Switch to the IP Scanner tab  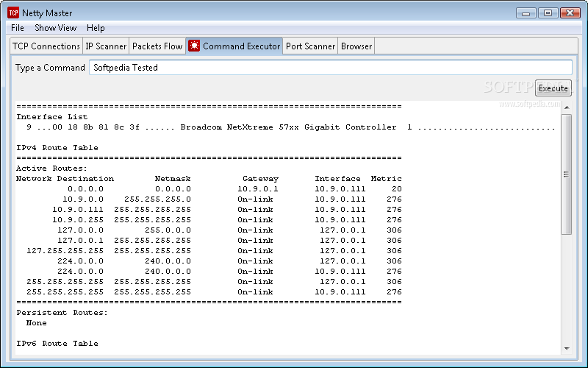(106, 46)
